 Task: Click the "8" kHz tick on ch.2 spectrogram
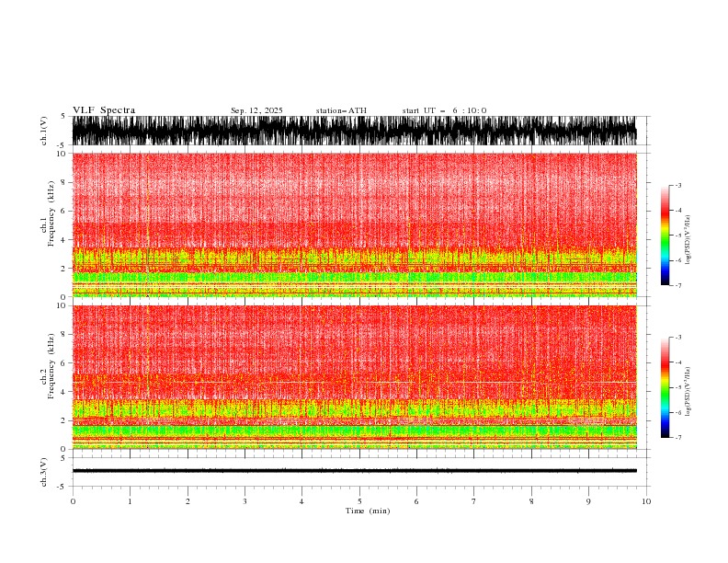pos(63,335)
